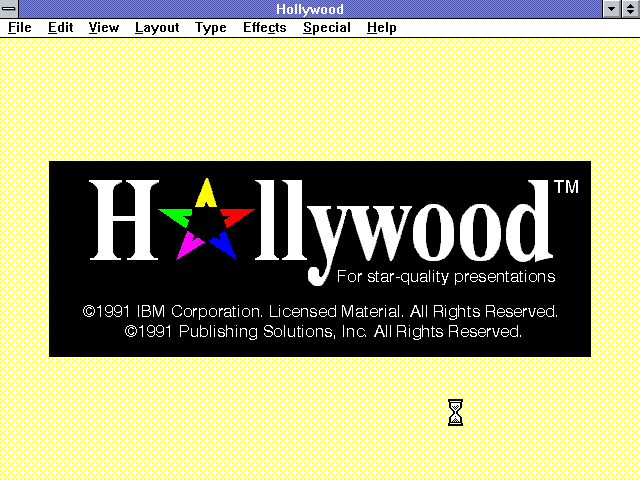The height and width of the screenshot is (480, 640).
Task: Click the IBM Corporation copyright line
Action: [x=320, y=311]
